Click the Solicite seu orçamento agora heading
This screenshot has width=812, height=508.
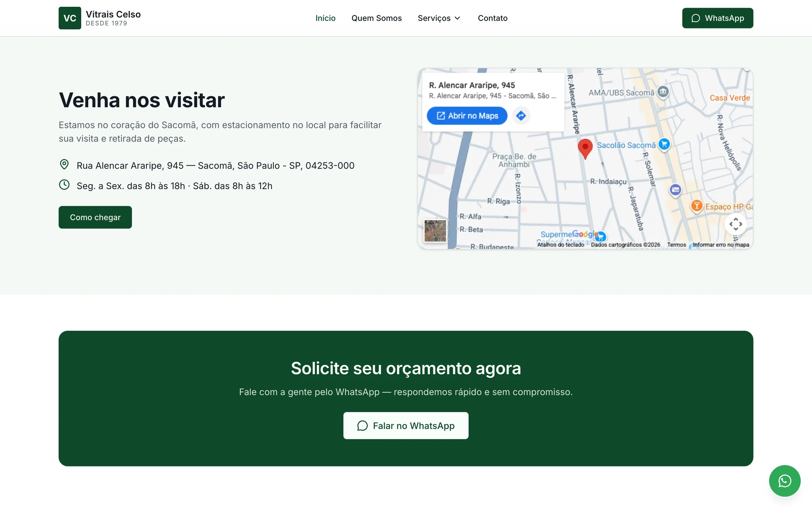click(406, 368)
